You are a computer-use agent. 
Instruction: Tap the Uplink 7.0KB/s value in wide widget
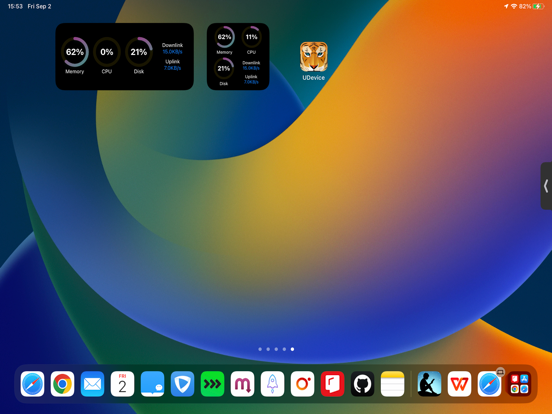click(172, 68)
